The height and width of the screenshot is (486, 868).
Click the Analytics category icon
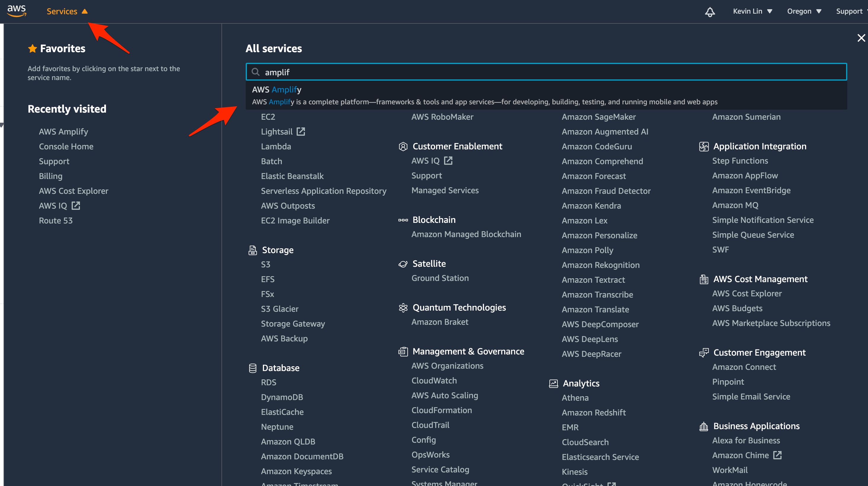(553, 383)
